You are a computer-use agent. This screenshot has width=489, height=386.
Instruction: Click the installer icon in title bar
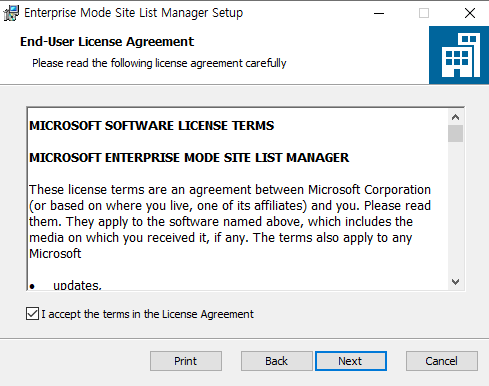11,13
